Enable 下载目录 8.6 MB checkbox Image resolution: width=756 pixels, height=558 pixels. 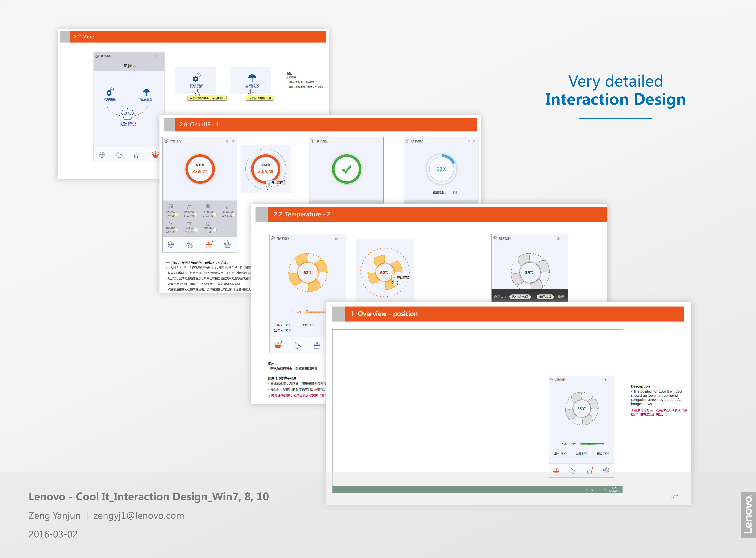(215, 230)
